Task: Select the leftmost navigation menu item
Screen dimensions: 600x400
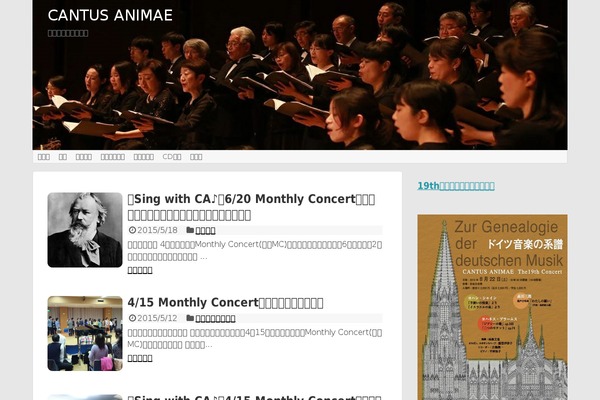Action: [x=44, y=157]
